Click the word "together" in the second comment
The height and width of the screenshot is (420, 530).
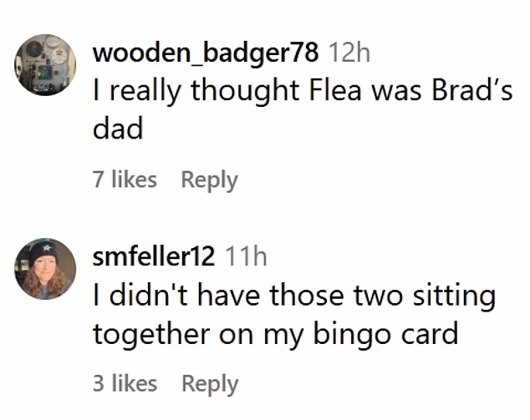[x=150, y=335]
